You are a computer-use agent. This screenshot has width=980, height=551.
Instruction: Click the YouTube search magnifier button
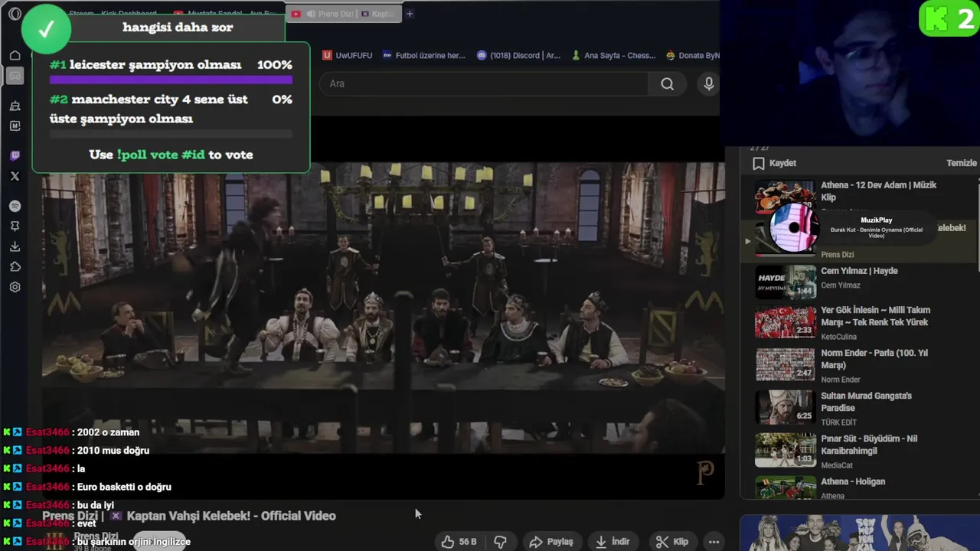click(x=668, y=83)
